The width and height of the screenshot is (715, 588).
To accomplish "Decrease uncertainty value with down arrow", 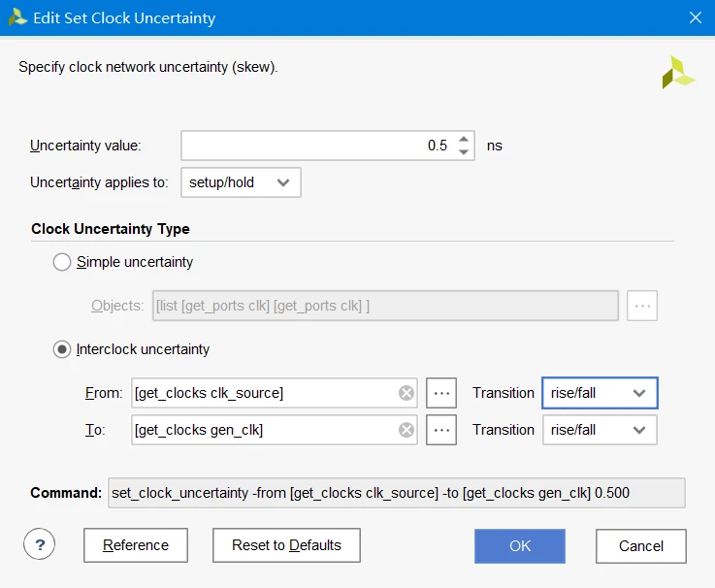I will click(464, 152).
